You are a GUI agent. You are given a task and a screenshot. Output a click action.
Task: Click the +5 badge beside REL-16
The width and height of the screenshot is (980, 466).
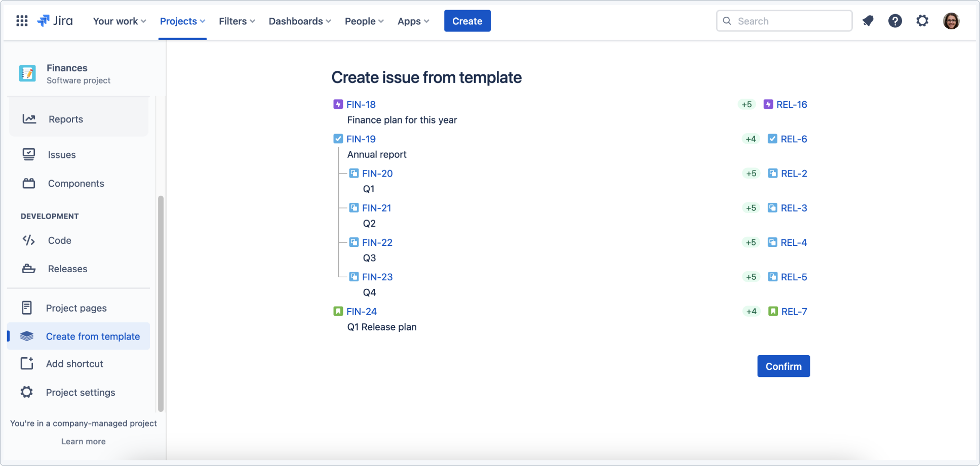[747, 104]
